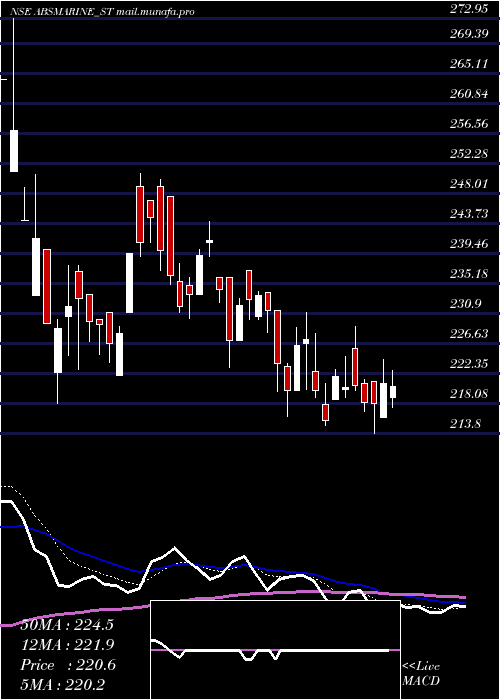500x700 pixels.
Task: Click the 256.56 price axis label
Action: [468, 124]
